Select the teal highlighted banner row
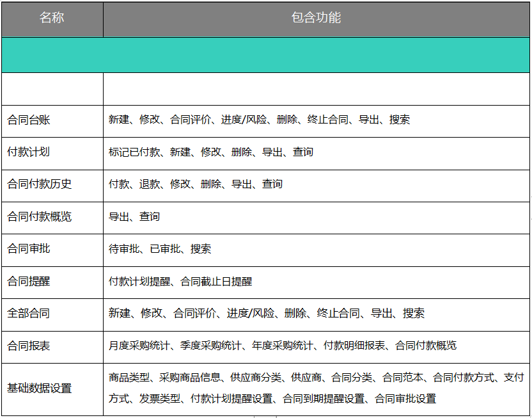The height and width of the screenshot is (418, 532). click(x=266, y=54)
